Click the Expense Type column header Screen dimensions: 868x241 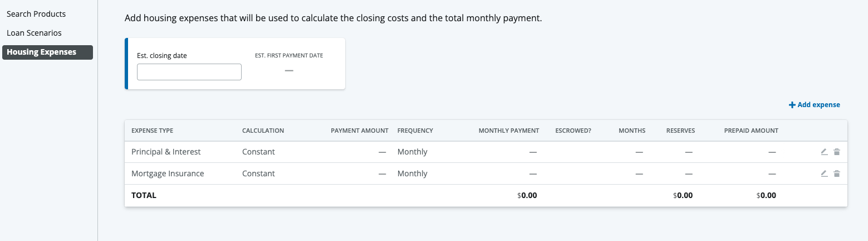pos(152,131)
